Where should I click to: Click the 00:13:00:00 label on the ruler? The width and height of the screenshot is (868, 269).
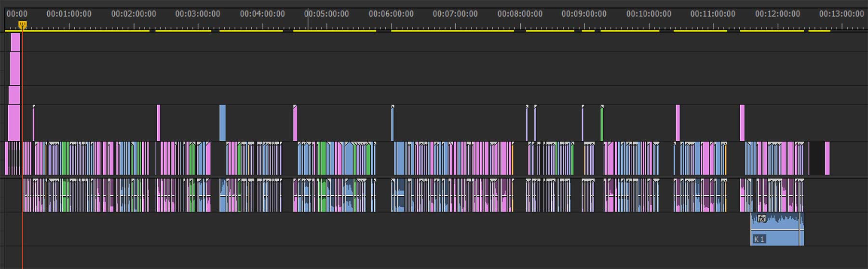click(x=841, y=14)
